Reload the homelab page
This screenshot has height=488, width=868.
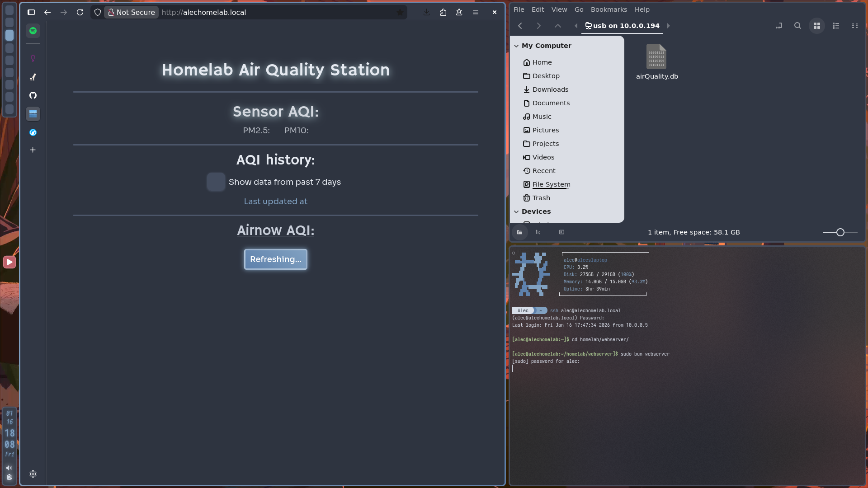click(80, 12)
